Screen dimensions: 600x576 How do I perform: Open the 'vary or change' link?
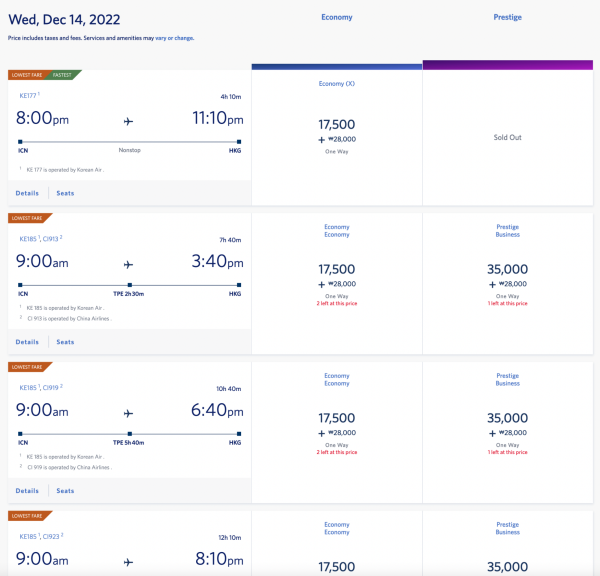[x=178, y=38]
